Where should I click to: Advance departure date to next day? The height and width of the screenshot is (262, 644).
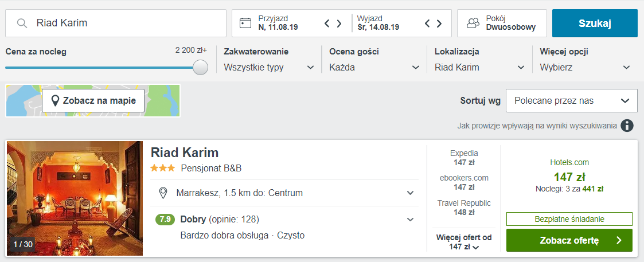click(x=439, y=24)
